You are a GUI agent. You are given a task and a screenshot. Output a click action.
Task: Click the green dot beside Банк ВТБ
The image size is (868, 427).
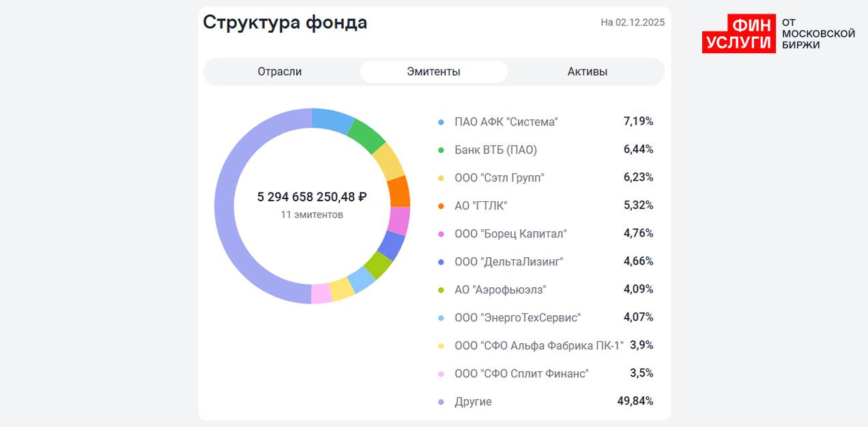[x=441, y=150]
